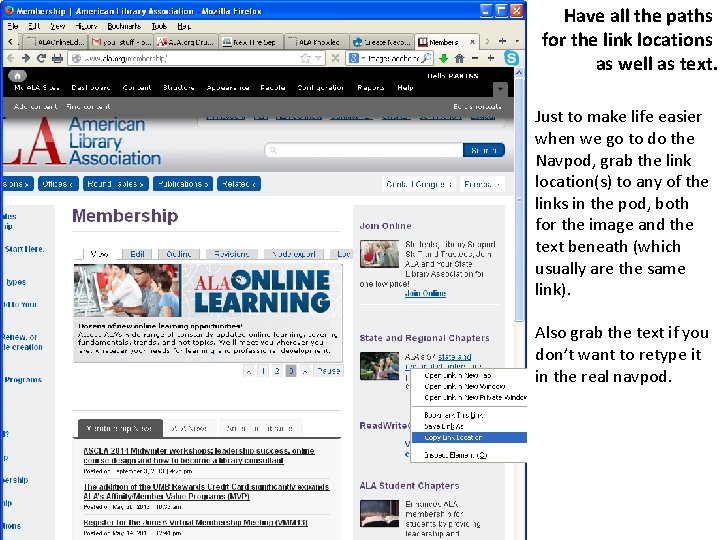Click the Join Online link
Screen dimensions: 720x540
point(425,293)
